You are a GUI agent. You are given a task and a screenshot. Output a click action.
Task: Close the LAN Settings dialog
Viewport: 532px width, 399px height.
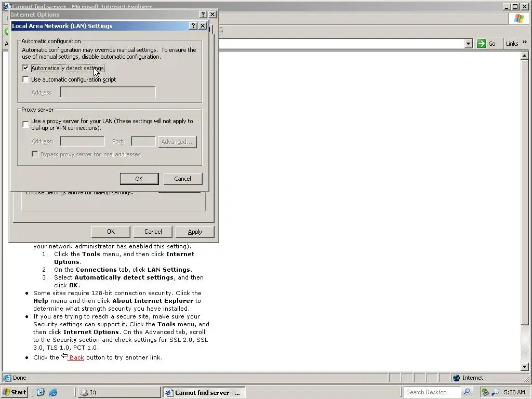203,26
